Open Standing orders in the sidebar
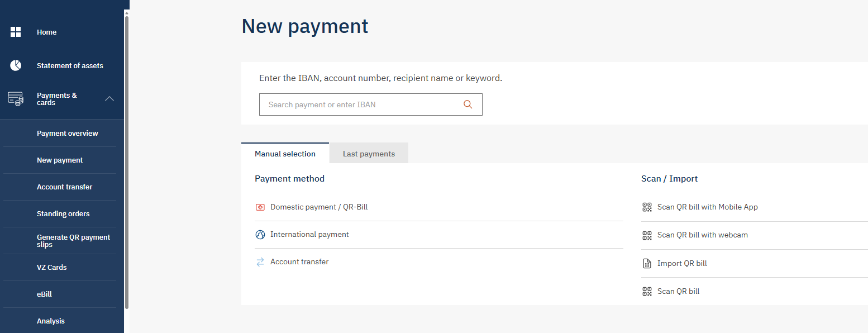 tap(63, 213)
